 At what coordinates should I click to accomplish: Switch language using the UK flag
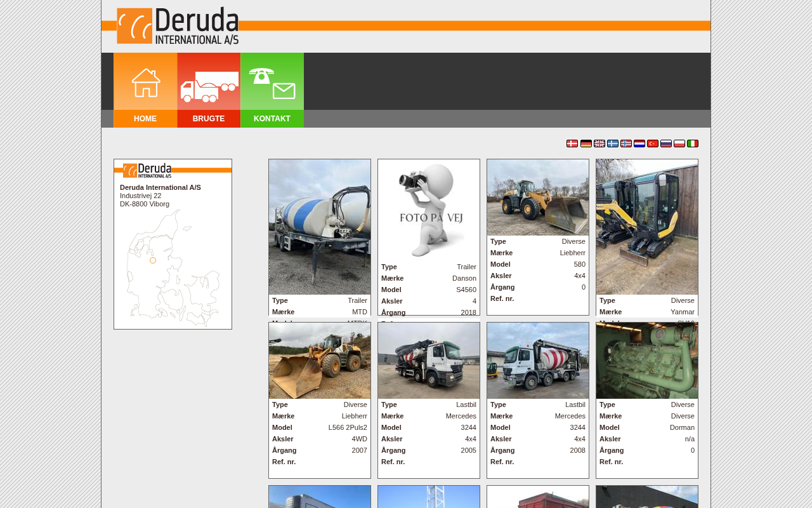click(599, 144)
